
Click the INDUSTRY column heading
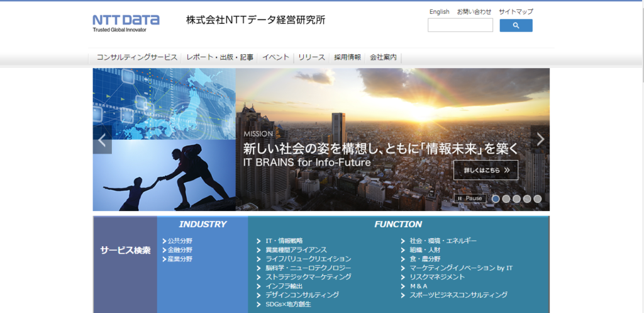(x=203, y=224)
